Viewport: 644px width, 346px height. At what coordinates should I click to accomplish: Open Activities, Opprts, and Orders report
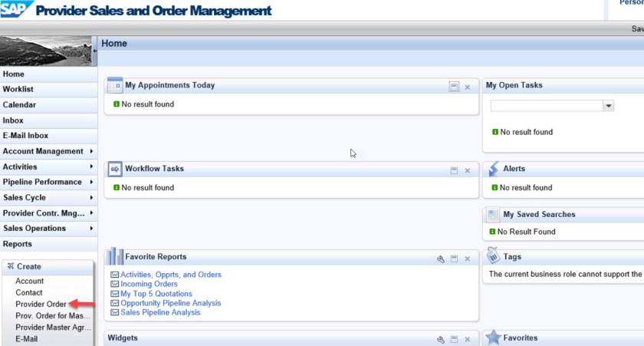171,275
